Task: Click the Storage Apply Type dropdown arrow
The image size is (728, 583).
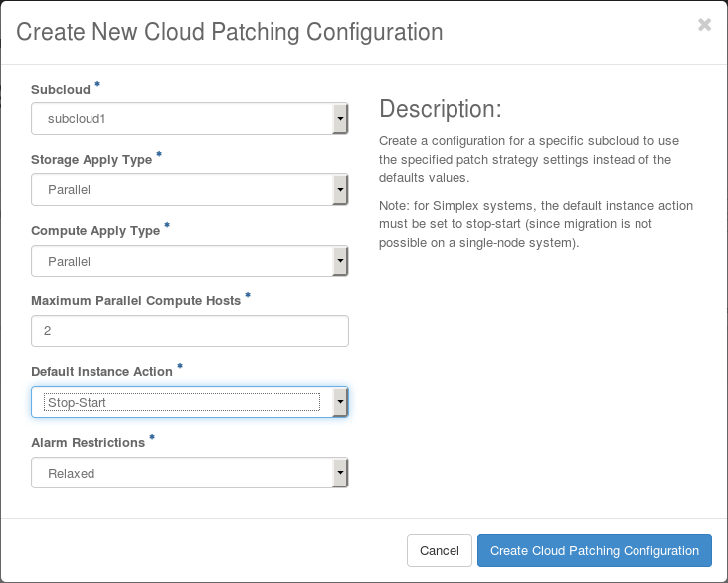Action: (x=340, y=189)
